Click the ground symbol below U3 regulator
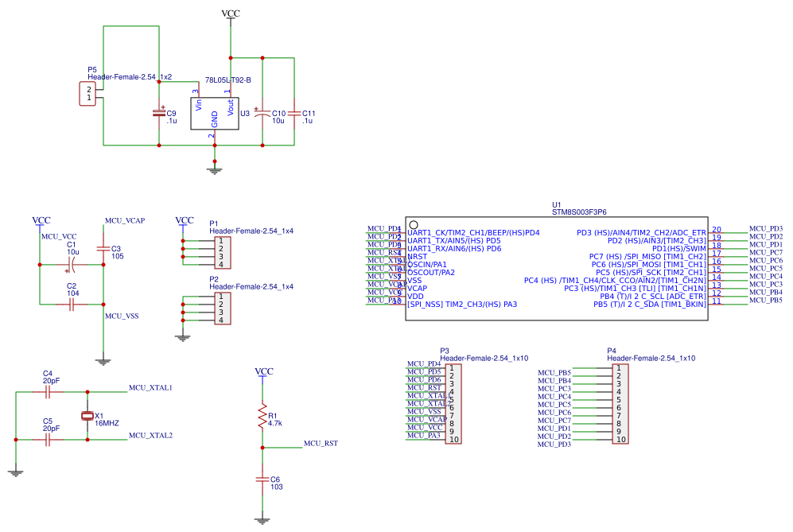 [x=215, y=169]
